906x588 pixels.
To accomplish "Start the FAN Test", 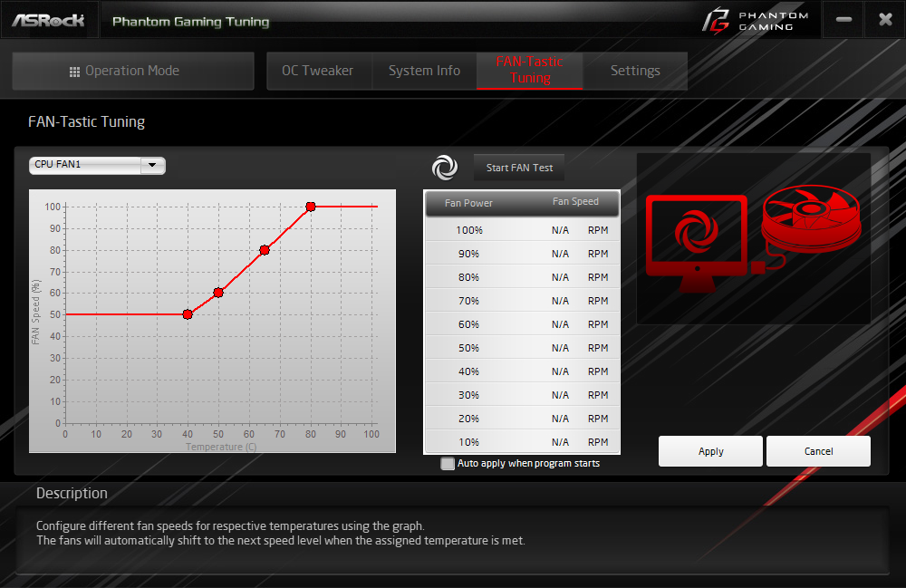I will (519, 168).
